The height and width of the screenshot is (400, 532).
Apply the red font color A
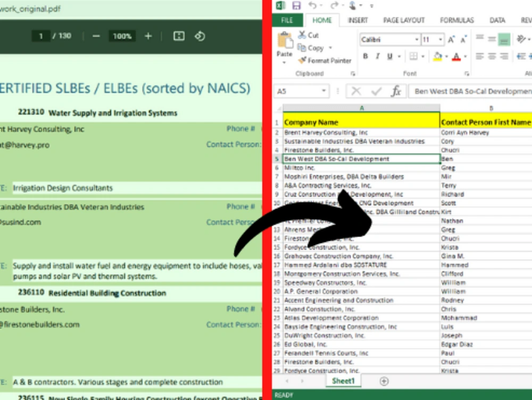click(456, 56)
